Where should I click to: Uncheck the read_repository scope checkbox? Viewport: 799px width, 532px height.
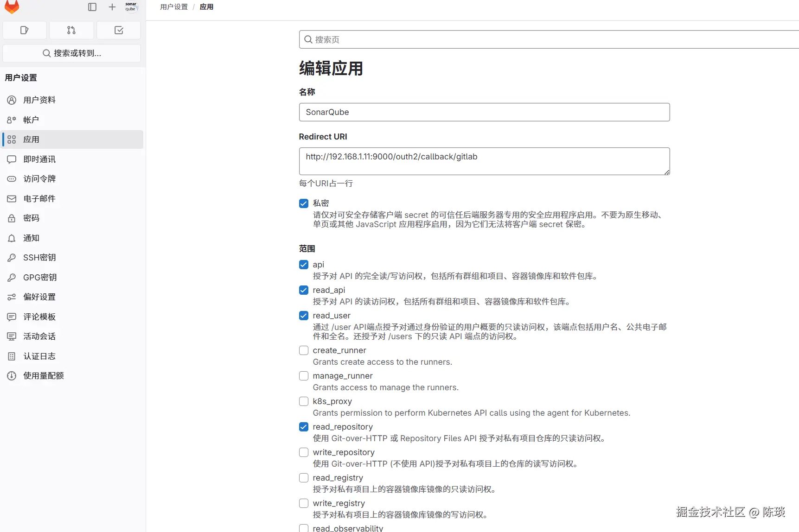[x=304, y=427]
